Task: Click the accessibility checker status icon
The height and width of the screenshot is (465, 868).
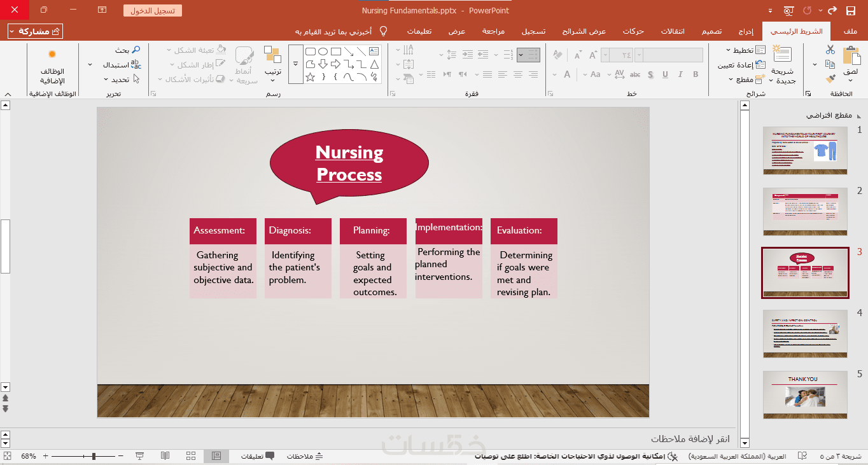Action: (x=674, y=456)
